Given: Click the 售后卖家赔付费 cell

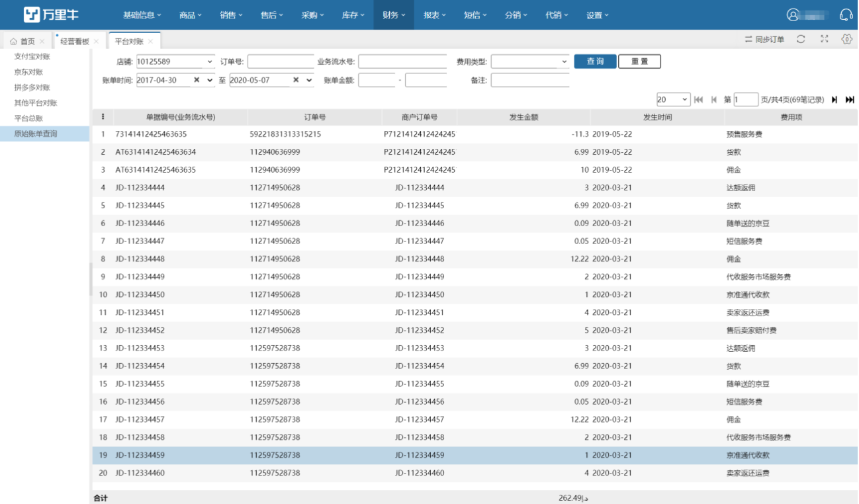Looking at the screenshot, I should pos(751,331).
